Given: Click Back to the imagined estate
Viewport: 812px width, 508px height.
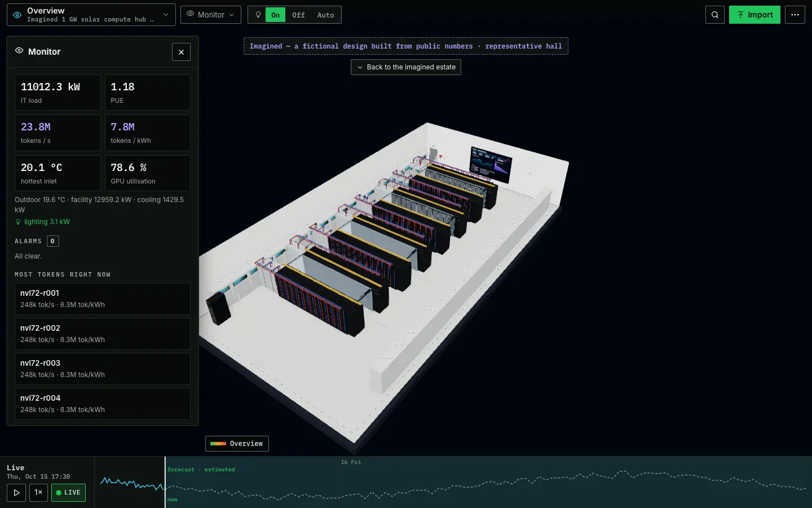Looking at the screenshot, I should tap(406, 67).
